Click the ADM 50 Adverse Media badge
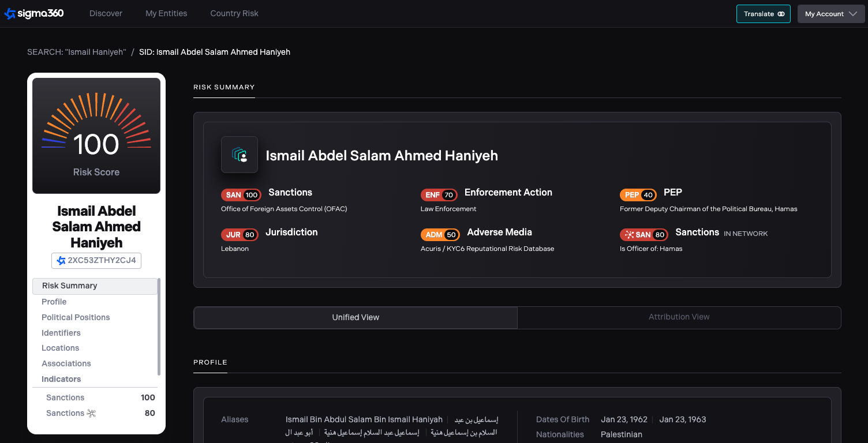This screenshot has height=443, width=868. click(x=441, y=235)
